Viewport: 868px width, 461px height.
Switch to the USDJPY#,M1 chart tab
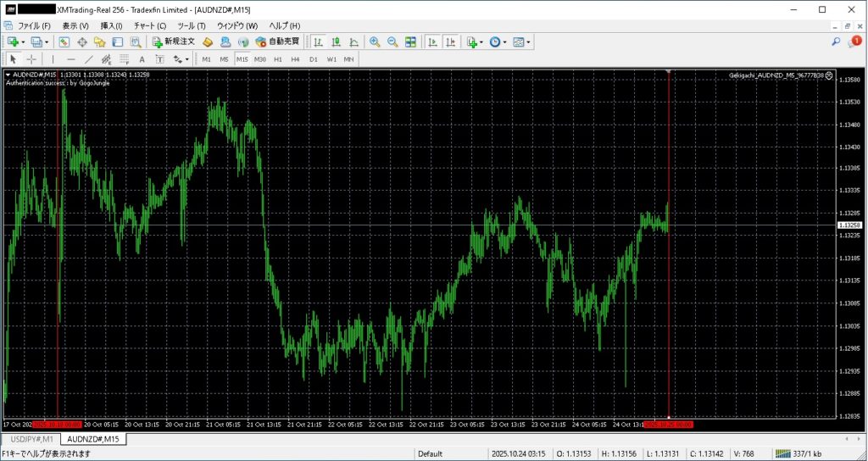click(x=31, y=439)
